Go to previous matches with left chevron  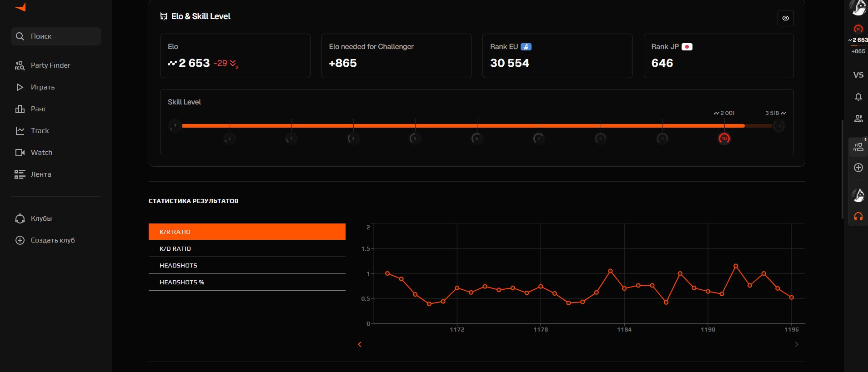coord(360,344)
